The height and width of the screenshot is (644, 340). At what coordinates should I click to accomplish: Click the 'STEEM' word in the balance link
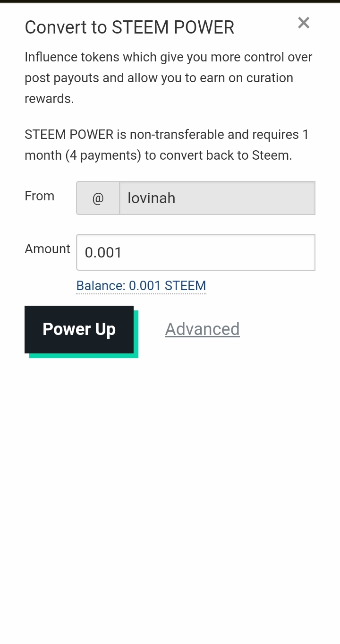(185, 286)
